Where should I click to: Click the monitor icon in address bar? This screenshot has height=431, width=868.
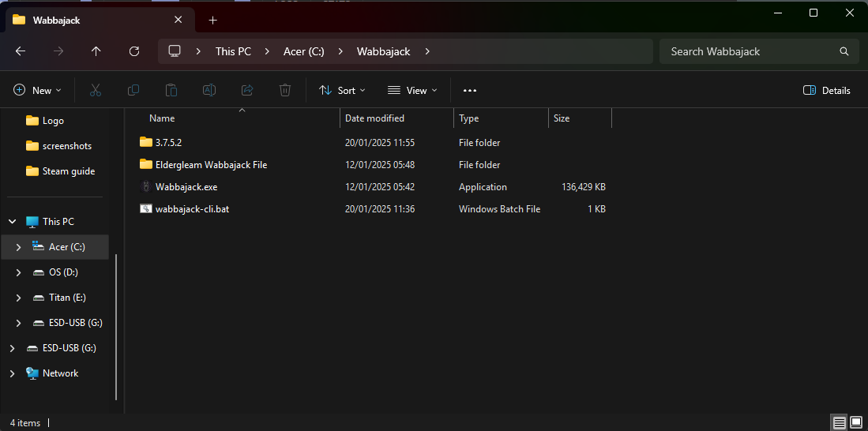(175, 51)
